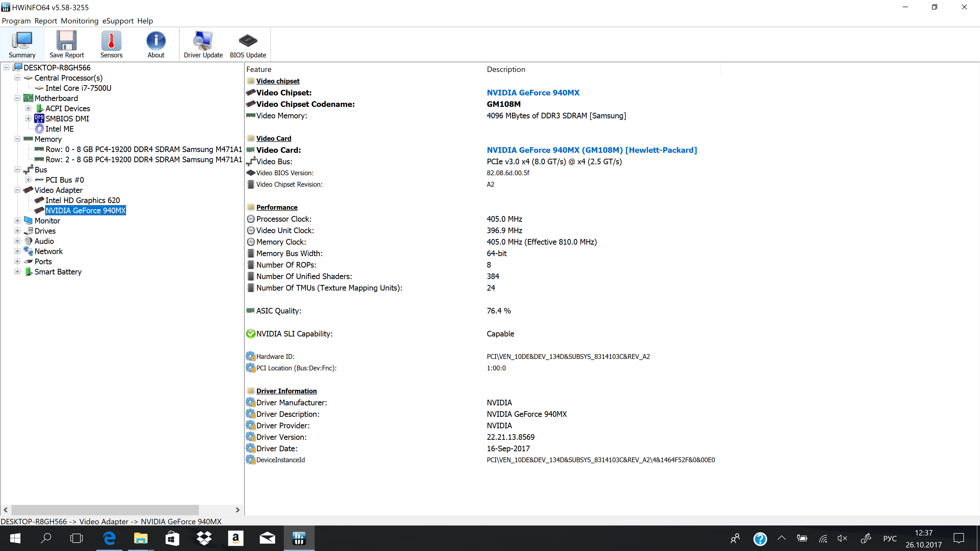Viewport: 980px width, 551px height.
Task: Collapse the Central Processor(s) branch
Action: [18, 78]
